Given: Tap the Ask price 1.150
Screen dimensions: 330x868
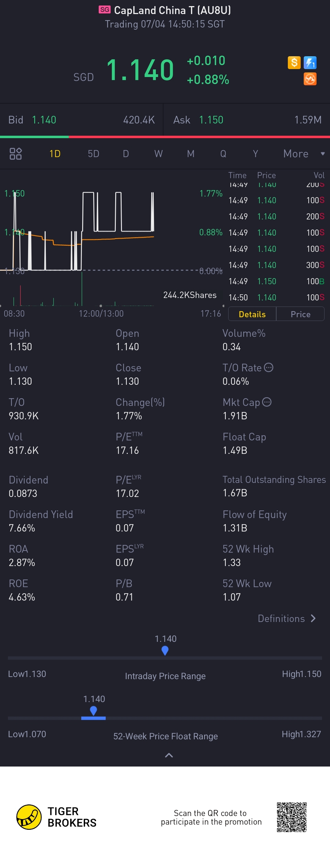Looking at the screenshot, I should point(211,120).
